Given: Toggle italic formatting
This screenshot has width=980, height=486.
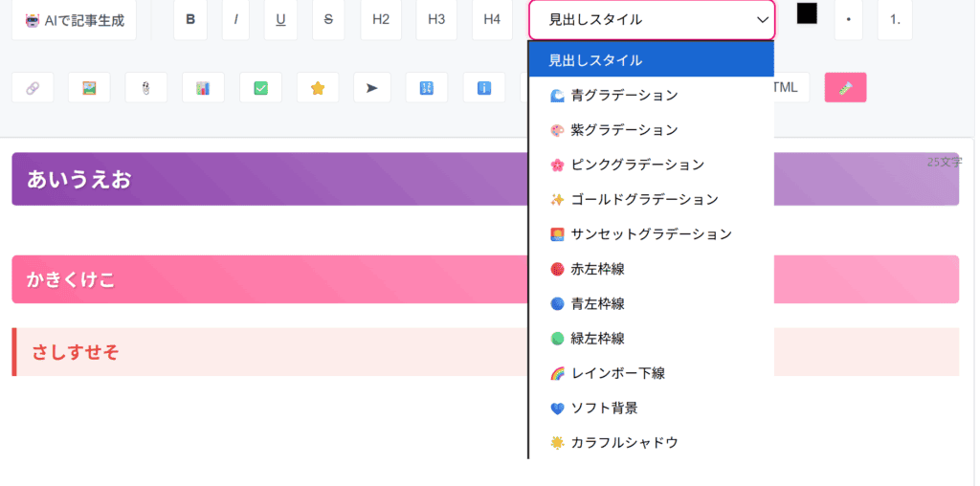Looking at the screenshot, I should [x=235, y=19].
